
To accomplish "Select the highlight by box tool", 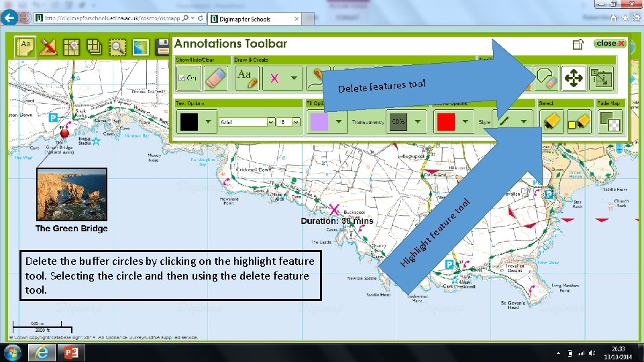I will point(579,121).
